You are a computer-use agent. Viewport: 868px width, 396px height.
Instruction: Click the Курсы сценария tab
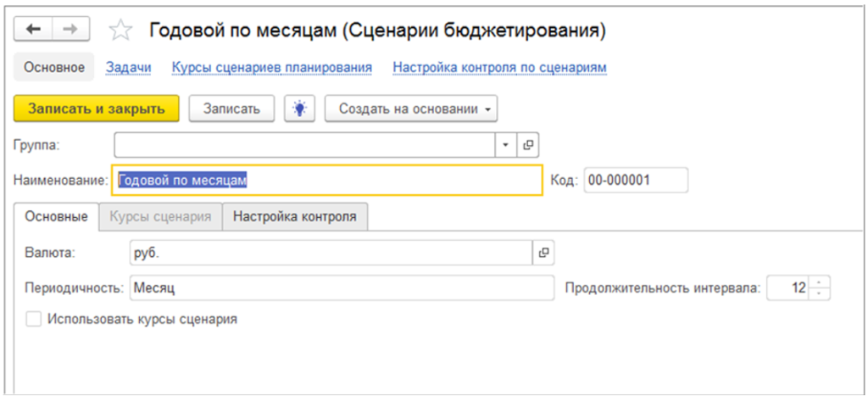160,216
